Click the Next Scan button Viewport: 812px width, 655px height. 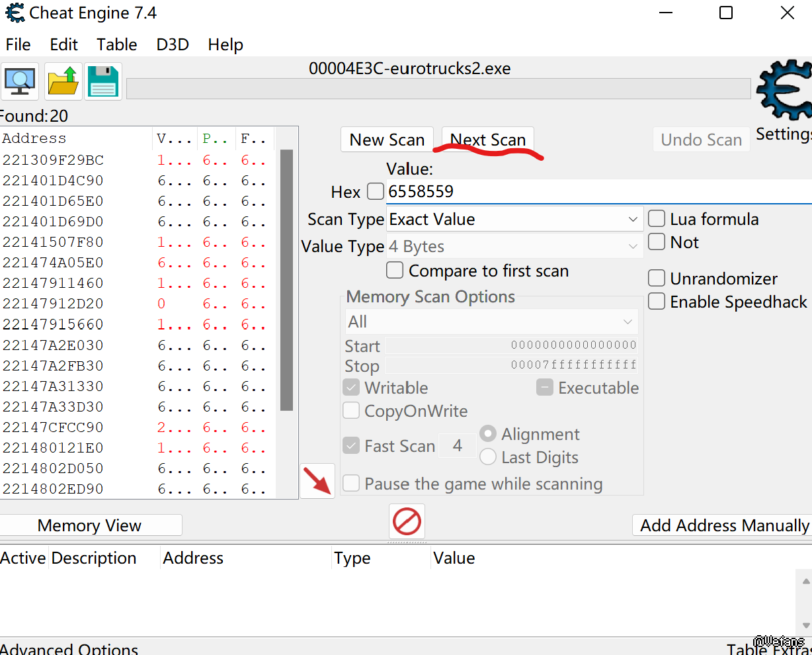click(488, 140)
